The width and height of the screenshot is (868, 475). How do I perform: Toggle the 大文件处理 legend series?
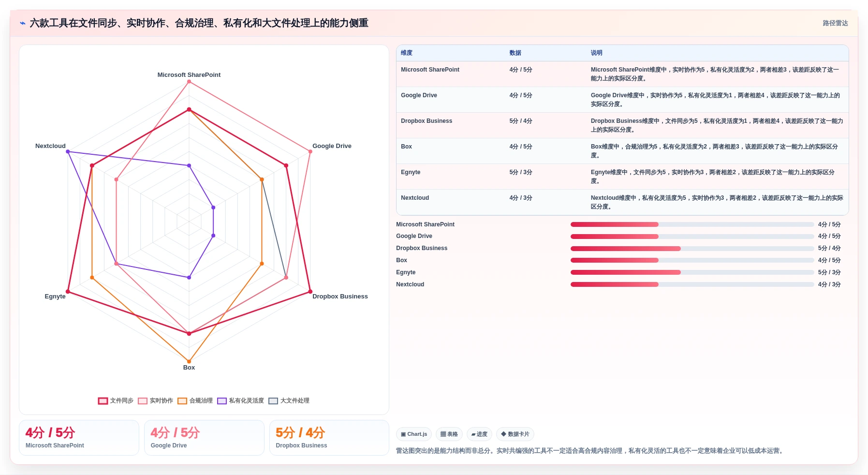[289, 401]
